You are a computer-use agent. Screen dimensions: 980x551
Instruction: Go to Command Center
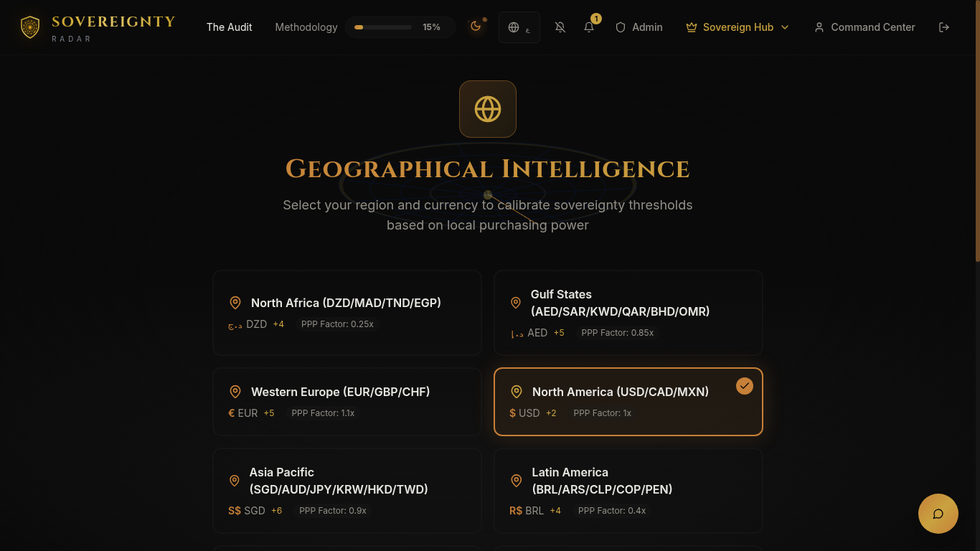[x=864, y=27]
